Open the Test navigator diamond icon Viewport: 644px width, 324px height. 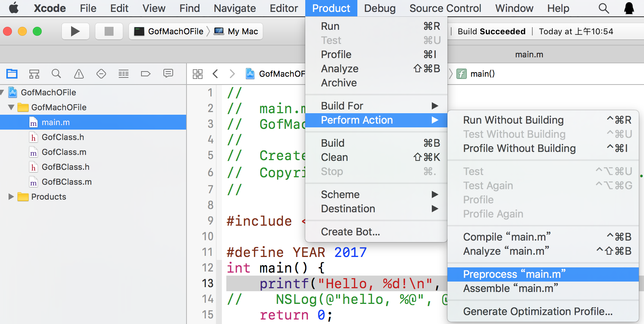click(101, 74)
